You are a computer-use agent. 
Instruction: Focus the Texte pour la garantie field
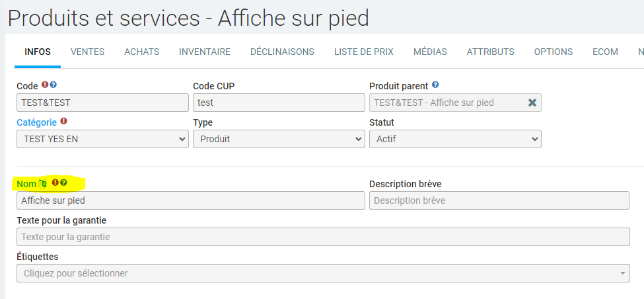coord(323,237)
